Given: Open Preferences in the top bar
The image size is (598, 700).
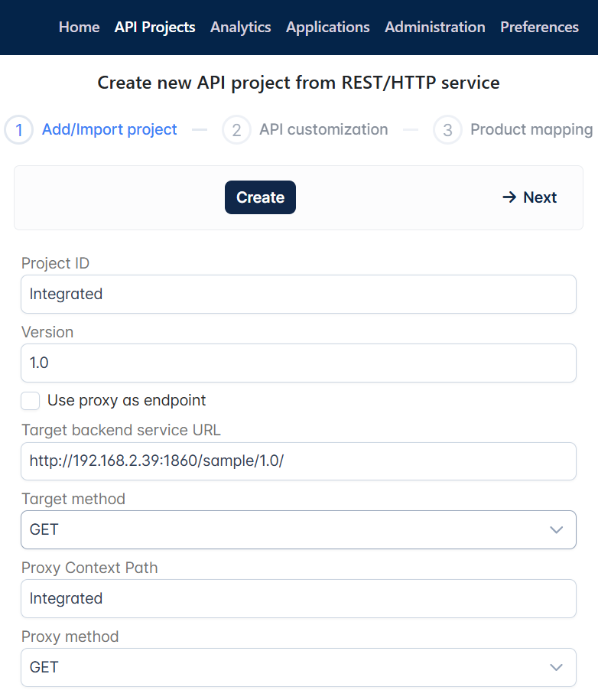Looking at the screenshot, I should click(540, 28).
